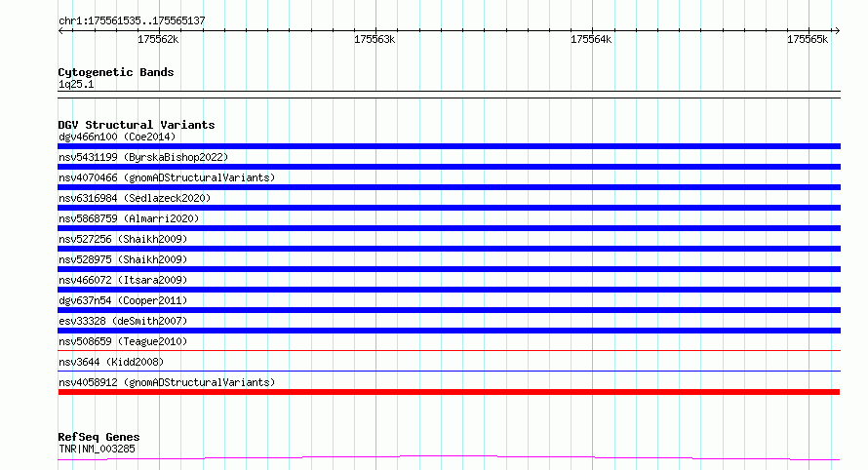Click the blue bar under nsv5431199
This screenshot has width=868, height=470.
tap(449, 167)
